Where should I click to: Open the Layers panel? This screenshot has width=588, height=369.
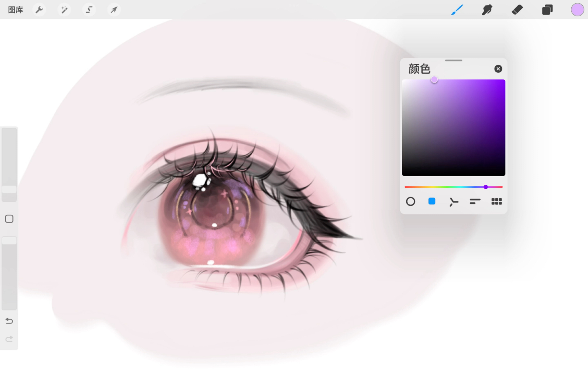[x=547, y=10]
